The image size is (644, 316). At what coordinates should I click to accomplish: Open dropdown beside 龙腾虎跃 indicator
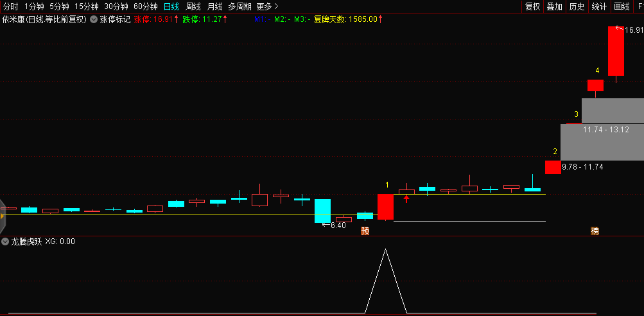[5, 241]
